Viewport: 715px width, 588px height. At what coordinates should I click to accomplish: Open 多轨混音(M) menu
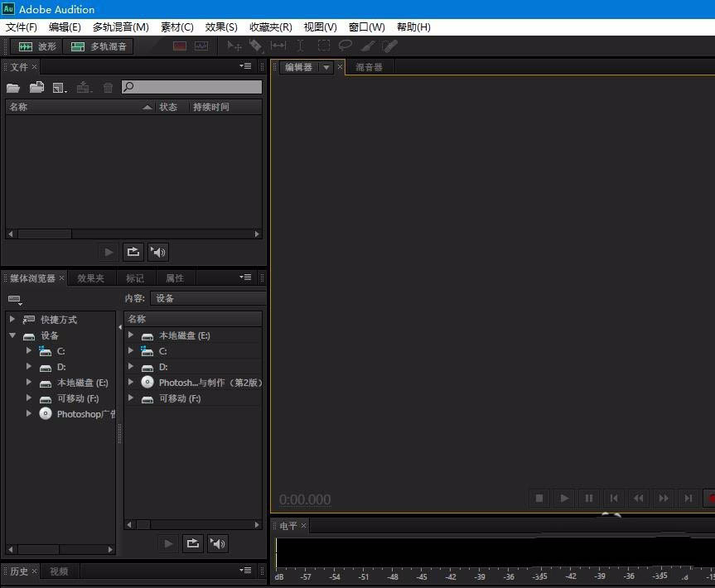(121, 27)
